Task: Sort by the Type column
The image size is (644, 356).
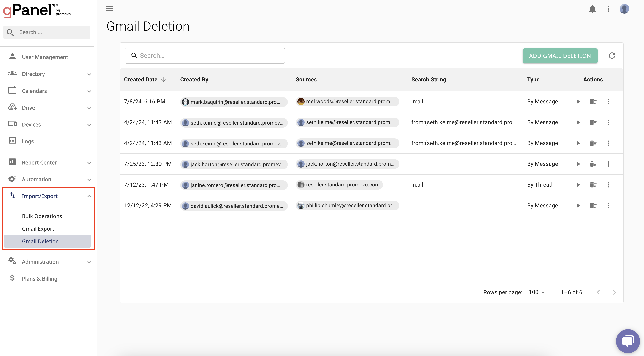Action: (533, 79)
